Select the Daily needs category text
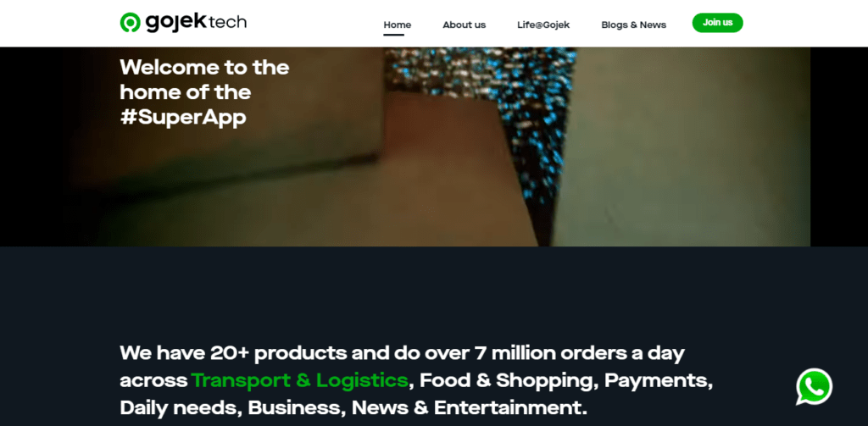Screen dimensions: 868x426 (x=179, y=408)
